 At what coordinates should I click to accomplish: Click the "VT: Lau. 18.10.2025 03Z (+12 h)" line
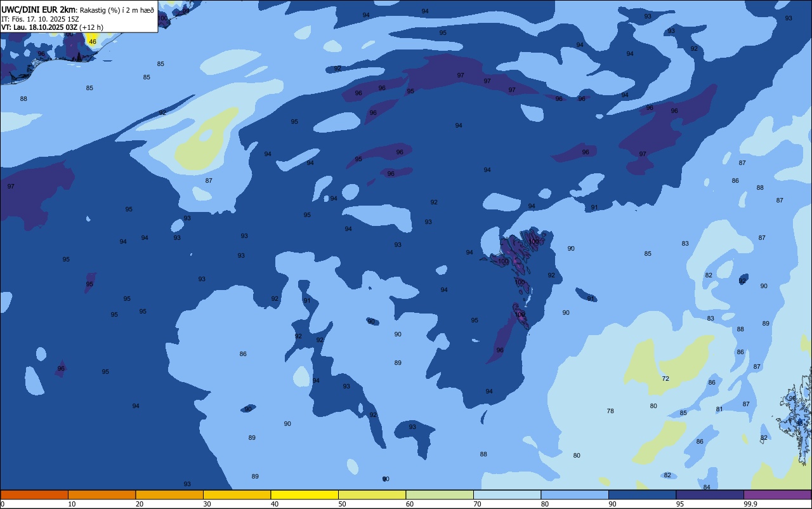point(52,27)
